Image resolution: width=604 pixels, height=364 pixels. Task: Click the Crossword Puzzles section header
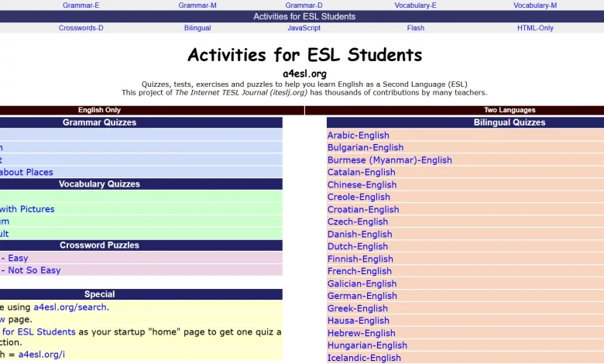[99, 246]
